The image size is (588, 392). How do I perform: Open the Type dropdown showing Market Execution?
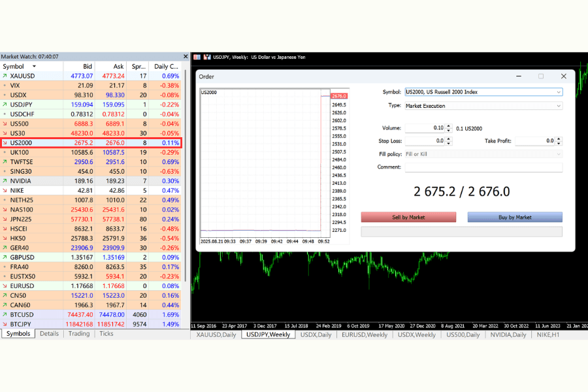[559, 105]
